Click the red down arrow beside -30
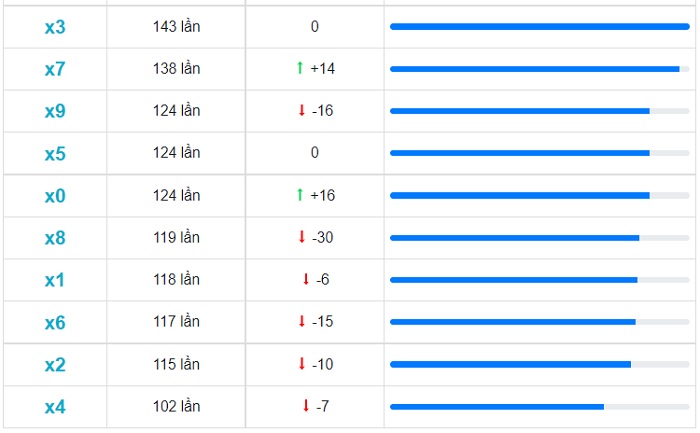This screenshot has height=433, width=700. pos(301,237)
